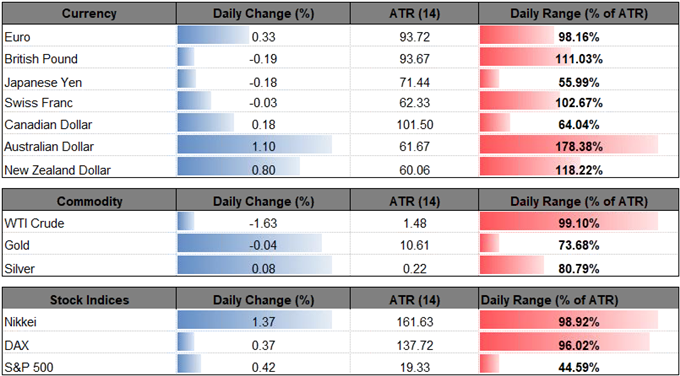Select the WTI Crude row label
Image resolution: width=680 pixels, height=376 pixels.
[34, 223]
